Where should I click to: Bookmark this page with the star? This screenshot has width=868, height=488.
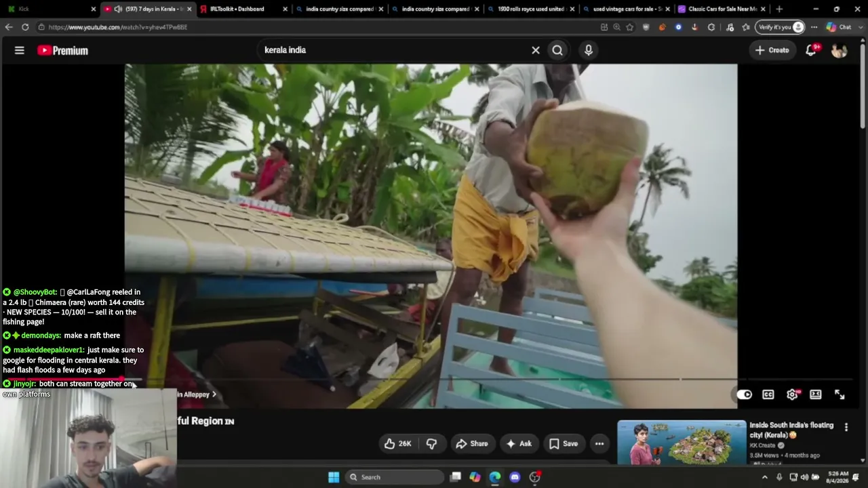point(630,27)
